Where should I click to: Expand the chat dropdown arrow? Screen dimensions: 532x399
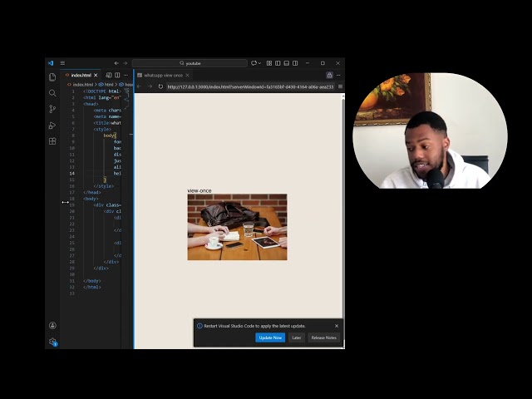pyautogui.click(x=260, y=63)
